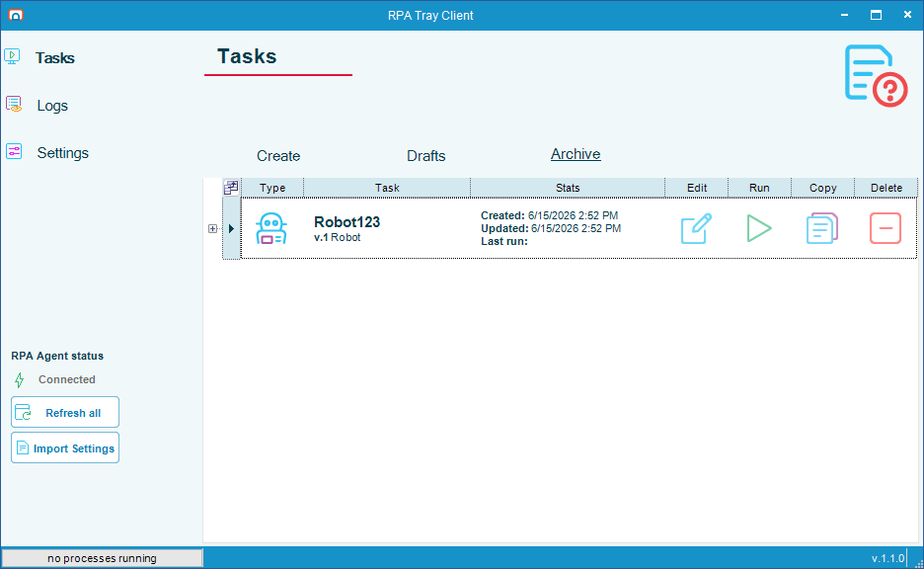Viewport: 924px width, 569px height.
Task: Sort by the Type column header
Action: coord(272,188)
